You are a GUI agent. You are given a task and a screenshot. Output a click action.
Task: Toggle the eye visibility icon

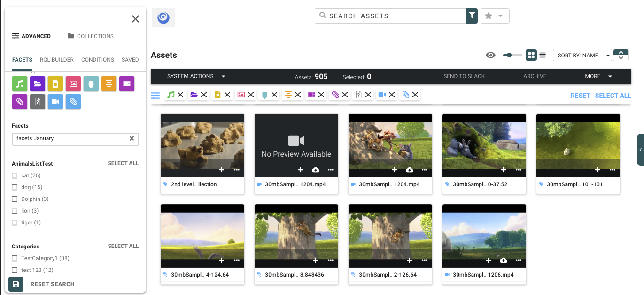pos(490,55)
